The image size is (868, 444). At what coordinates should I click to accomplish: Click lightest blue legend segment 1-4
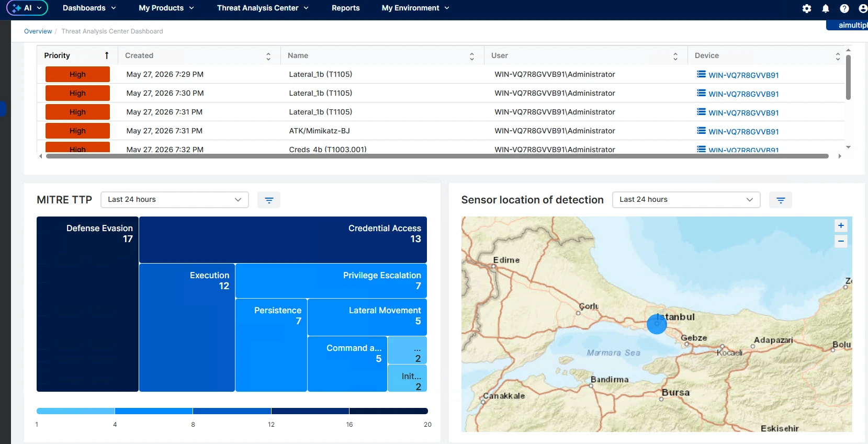pos(76,411)
